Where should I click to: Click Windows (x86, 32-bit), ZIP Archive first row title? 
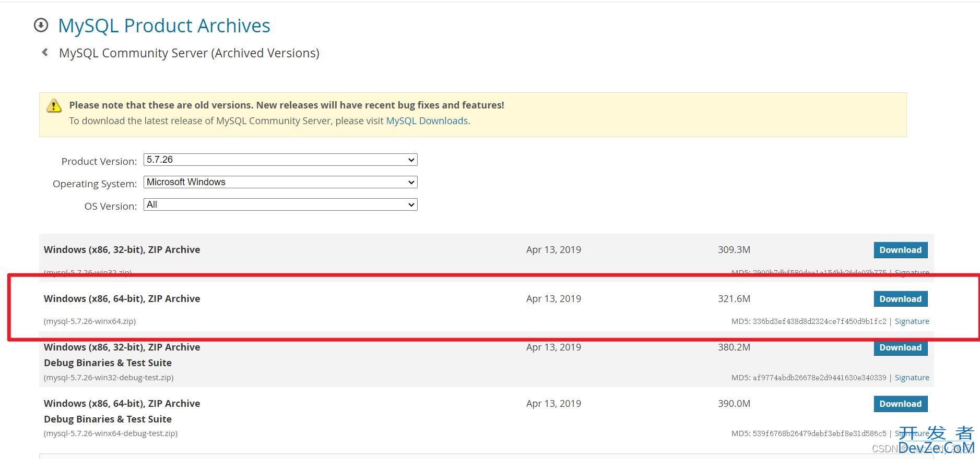coord(122,250)
